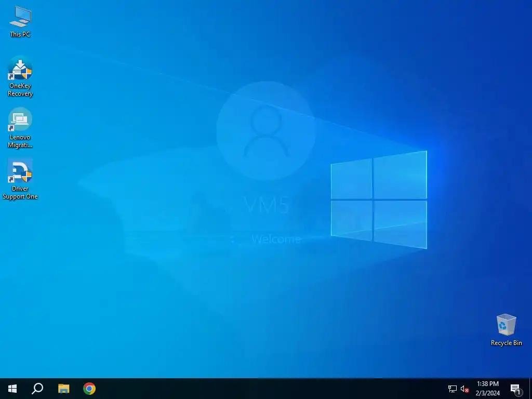Open the muted volume tray icon
Viewport: 532px width, 399px height.
[464, 389]
